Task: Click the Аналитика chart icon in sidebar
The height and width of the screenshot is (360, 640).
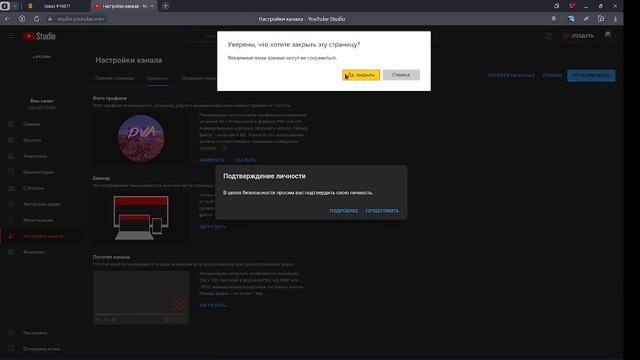Action: point(11,156)
